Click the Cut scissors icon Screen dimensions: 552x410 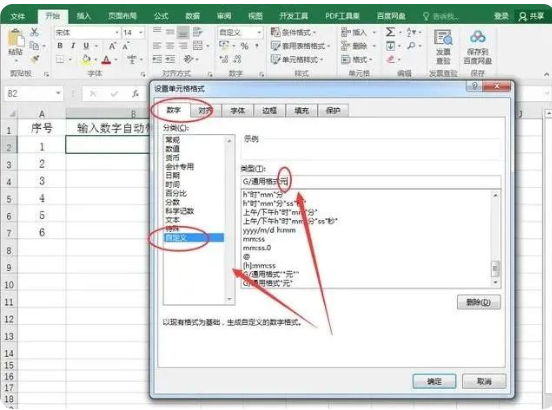click(34, 32)
